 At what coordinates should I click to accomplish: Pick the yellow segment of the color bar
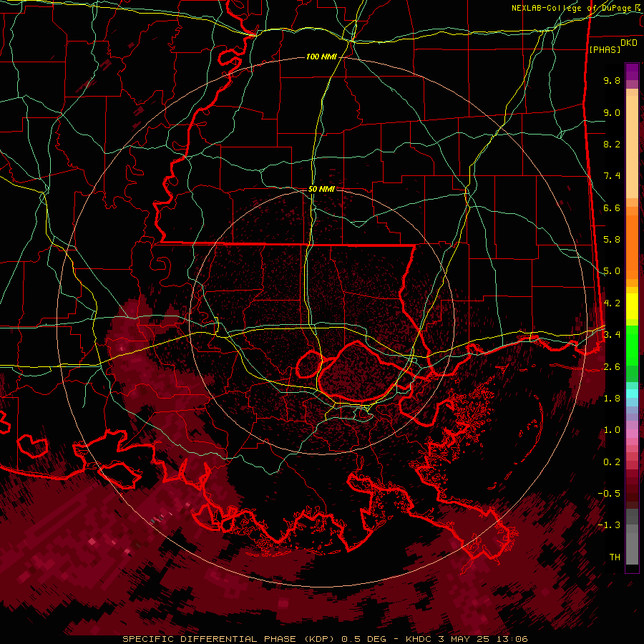(632, 306)
